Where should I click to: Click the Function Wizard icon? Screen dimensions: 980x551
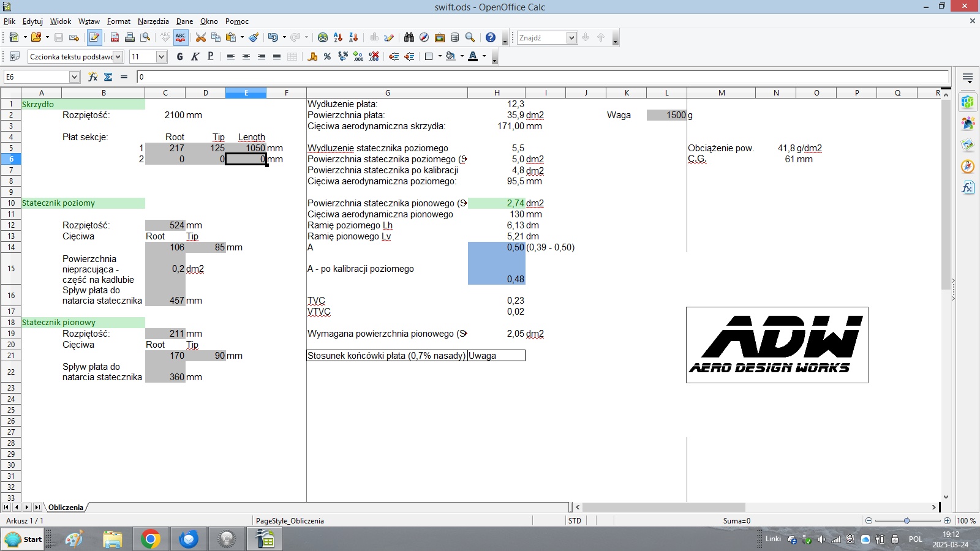click(x=92, y=77)
